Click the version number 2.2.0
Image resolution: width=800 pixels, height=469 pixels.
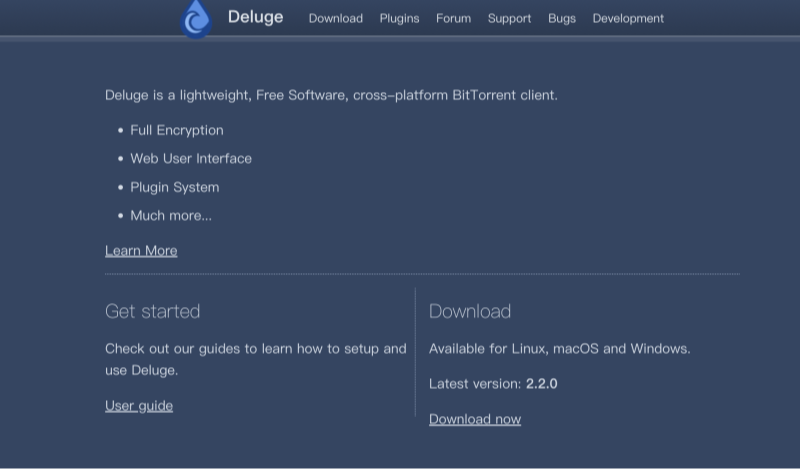[542, 384]
